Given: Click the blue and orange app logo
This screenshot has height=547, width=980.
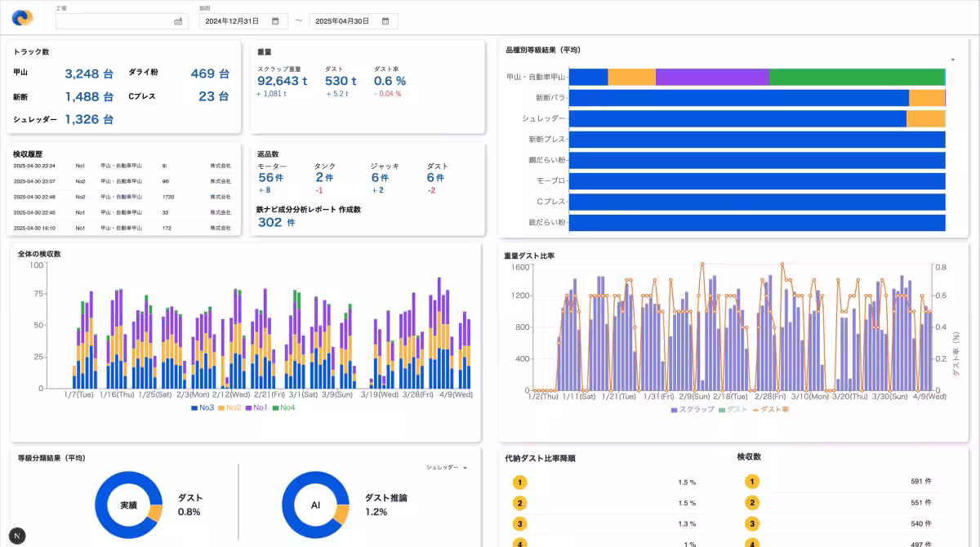Looking at the screenshot, I should click(x=22, y=18).
